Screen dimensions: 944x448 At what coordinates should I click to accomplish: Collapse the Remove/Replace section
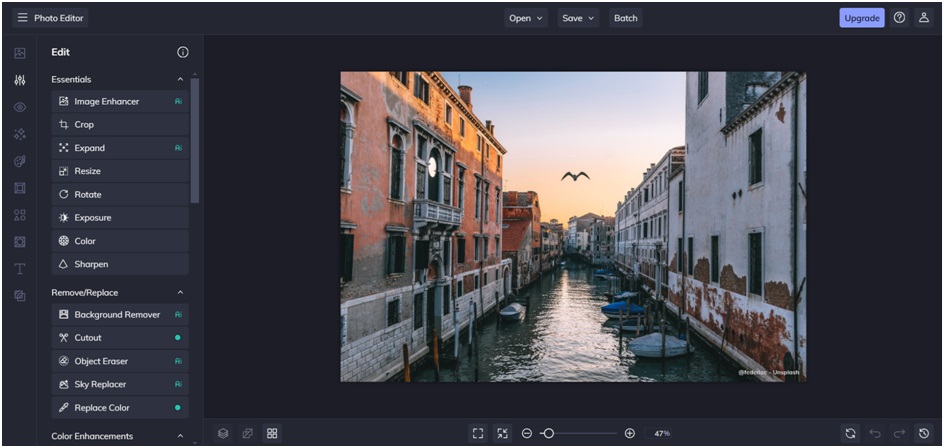[x=180, y=292]
